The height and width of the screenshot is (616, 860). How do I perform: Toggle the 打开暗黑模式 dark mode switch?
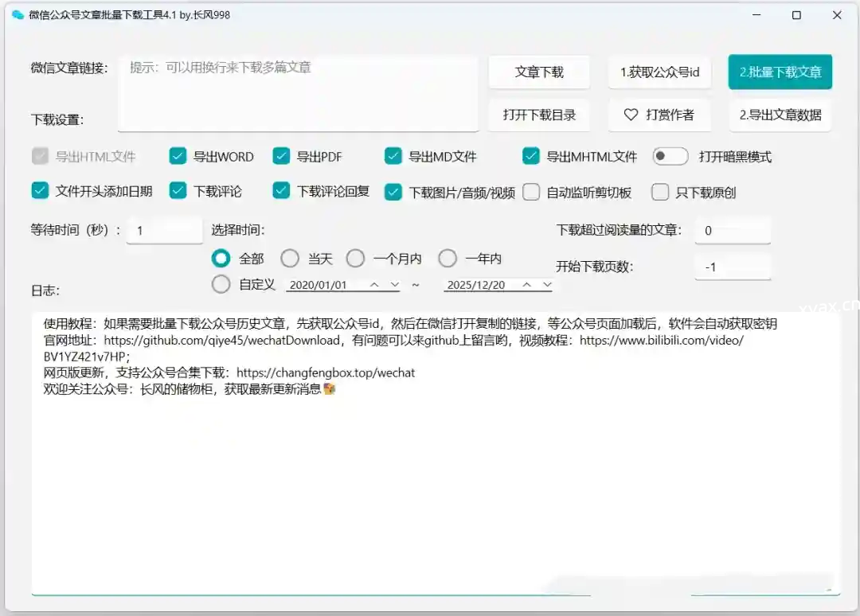(x=670, y=156)
